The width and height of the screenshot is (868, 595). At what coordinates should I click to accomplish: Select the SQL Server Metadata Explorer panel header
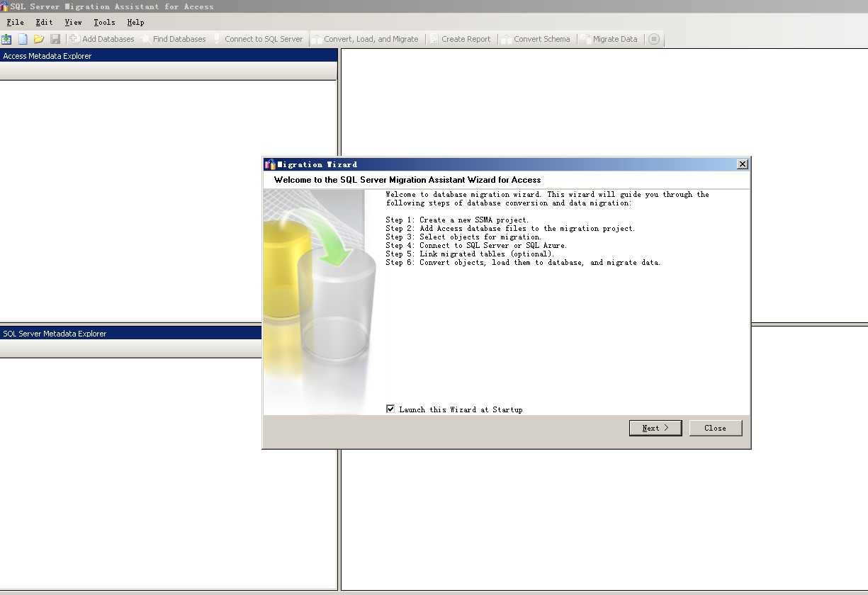point(131,333)
